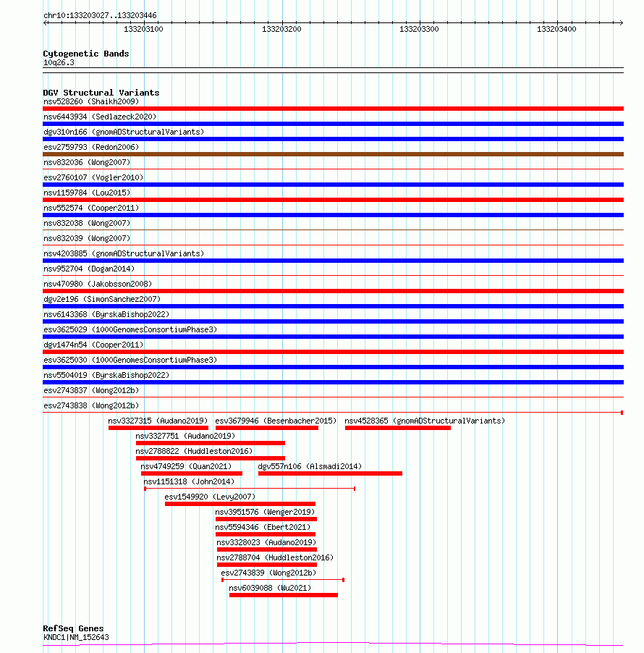
Task: Open nsv4528365 (gnomADStructuralVariants) label
Action: [x=425, y=421]
